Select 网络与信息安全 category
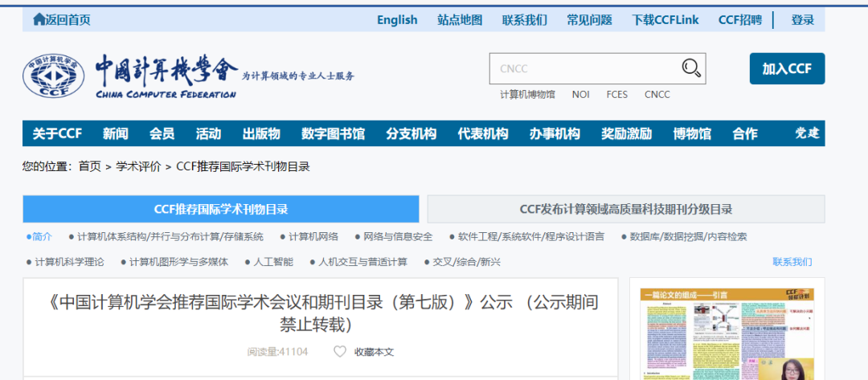Viewport: 868px width, 380px height. coord(394,237)
